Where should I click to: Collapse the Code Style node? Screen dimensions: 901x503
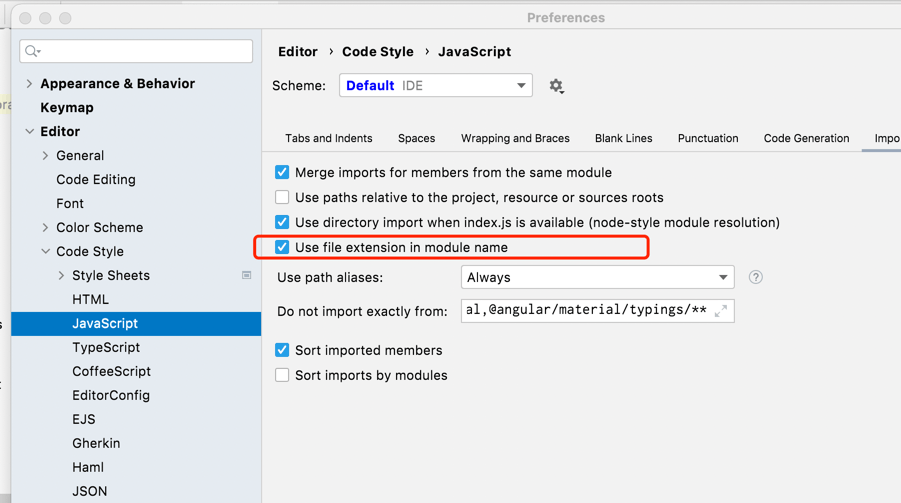point(45,251)
